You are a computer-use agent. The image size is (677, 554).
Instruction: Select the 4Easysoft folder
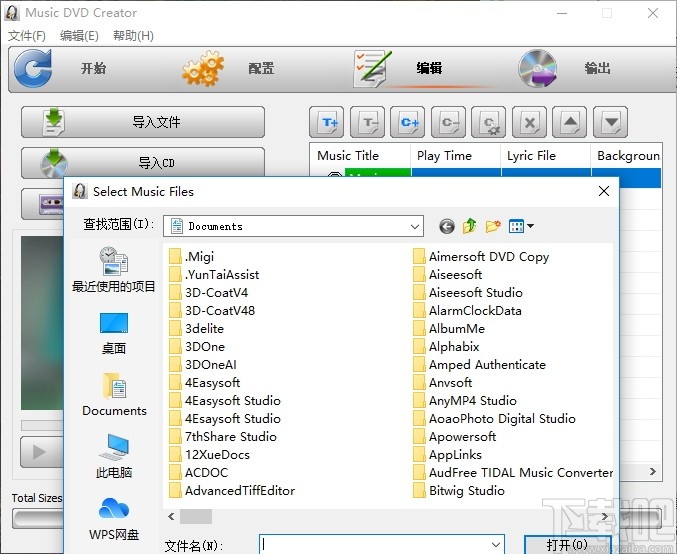pyautogui.click(x=205, y=383)
